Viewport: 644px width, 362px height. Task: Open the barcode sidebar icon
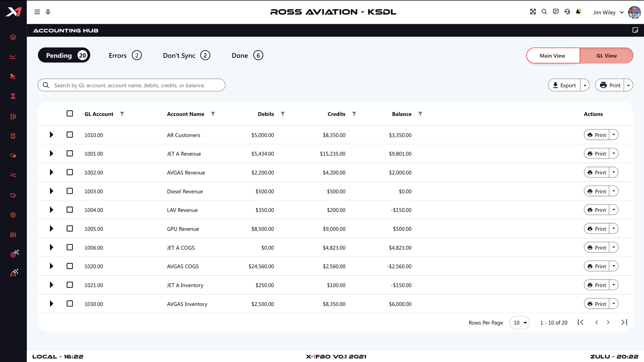[13, 235]
